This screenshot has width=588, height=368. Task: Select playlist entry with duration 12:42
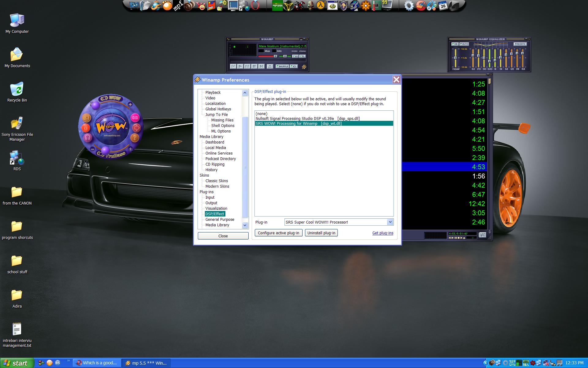click(x=445, y=204)
